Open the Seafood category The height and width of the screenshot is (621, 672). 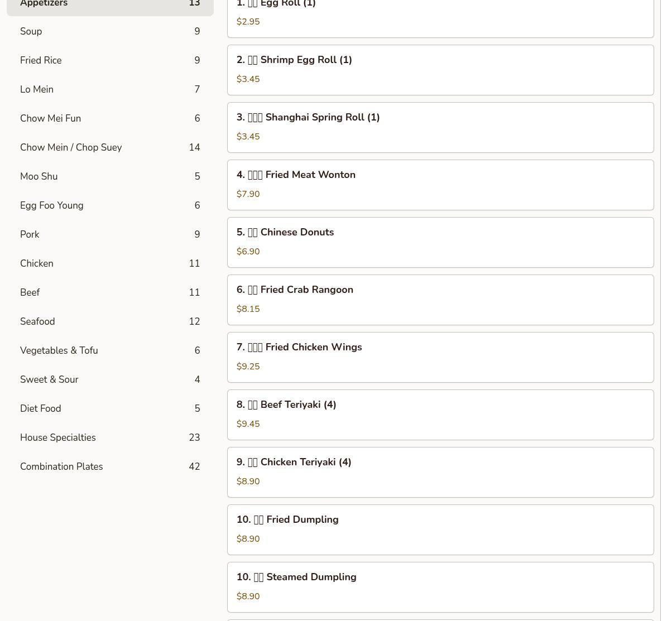(110, 321)
